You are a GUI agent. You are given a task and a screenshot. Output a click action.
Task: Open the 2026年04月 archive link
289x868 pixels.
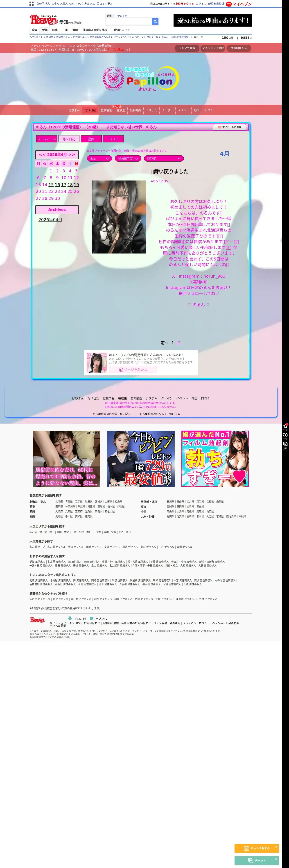(x=50, y=220)
